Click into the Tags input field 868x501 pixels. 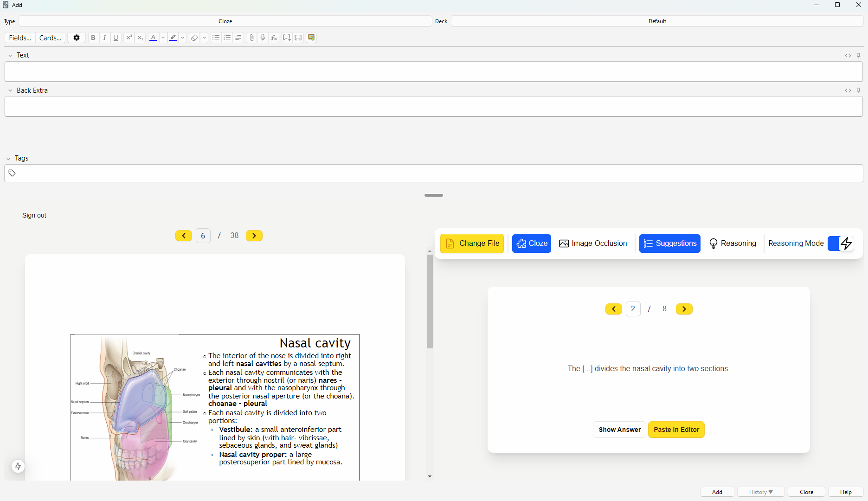pyautogui.click(x=436, y=173)
